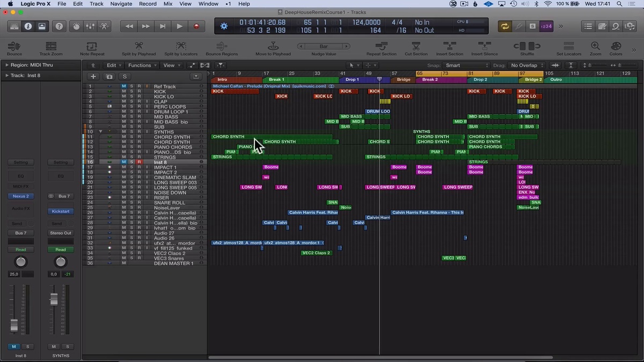644x362 pixels.
Task: Open the Mixer faders icon
Action: pyautogui.click(x=90, y=26)
